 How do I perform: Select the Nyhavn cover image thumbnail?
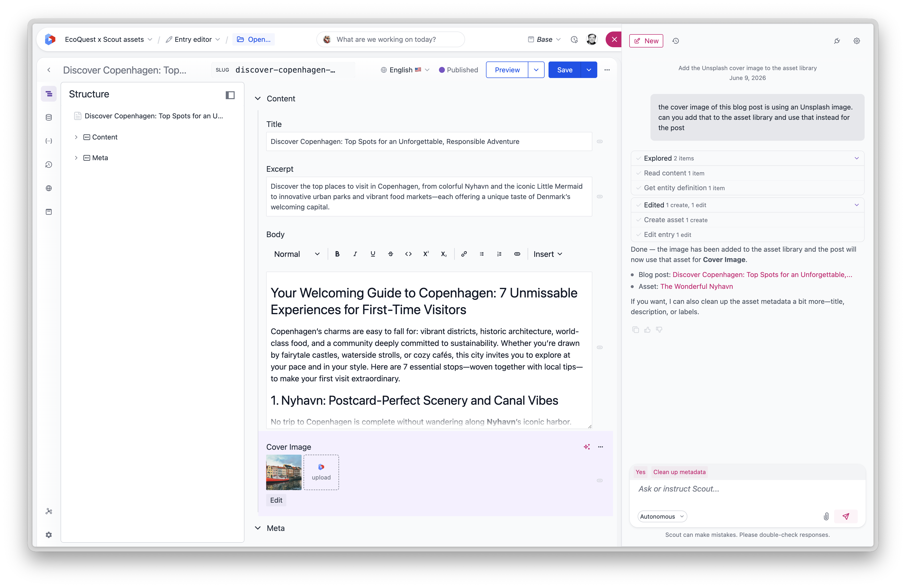(x=284, y=472)
